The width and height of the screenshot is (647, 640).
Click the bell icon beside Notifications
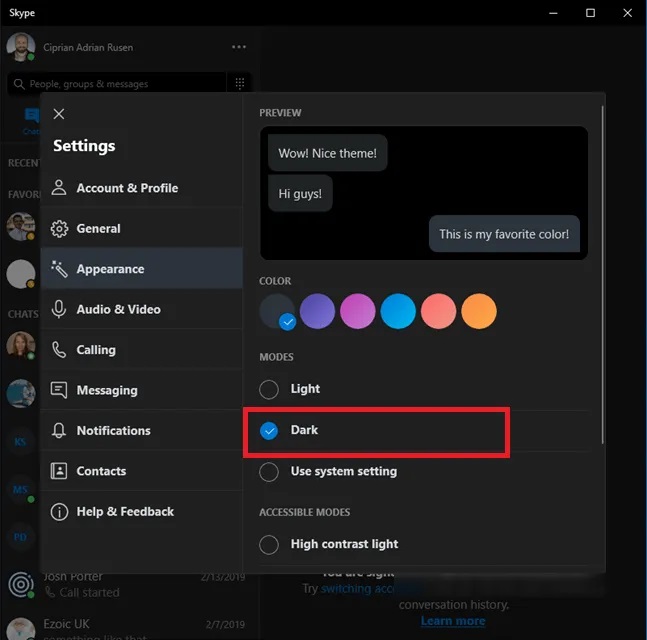[59, 430]
